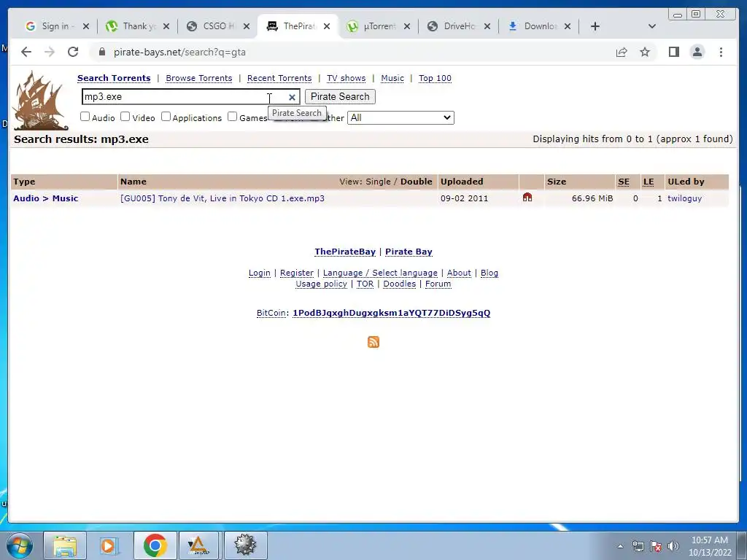Click the browser forward arrow
Image resolution: width=747 pixels, height=560 pixels.
50,52
